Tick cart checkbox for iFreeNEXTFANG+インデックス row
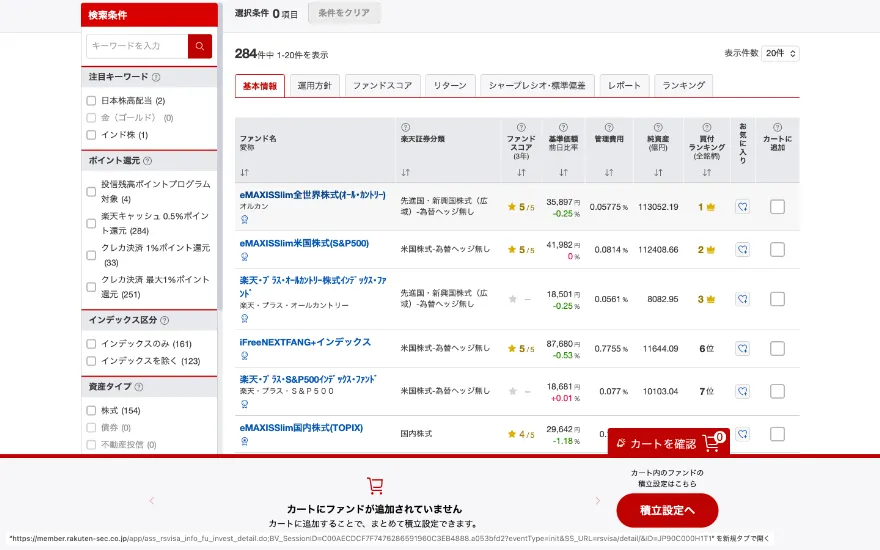Viewport: 880px width, 550px height. pos(777,349)
